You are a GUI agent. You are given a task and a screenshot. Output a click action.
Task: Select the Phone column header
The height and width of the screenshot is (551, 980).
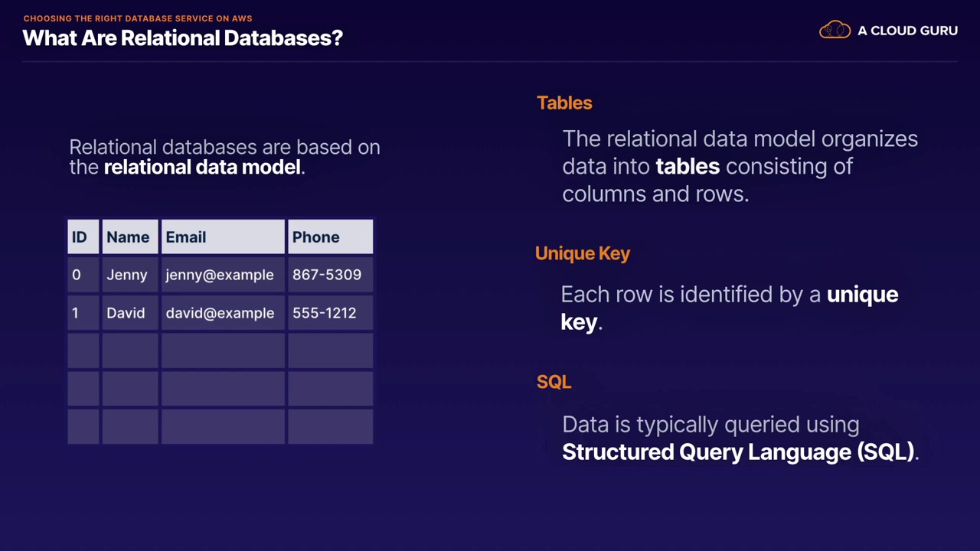pos(330,237)
